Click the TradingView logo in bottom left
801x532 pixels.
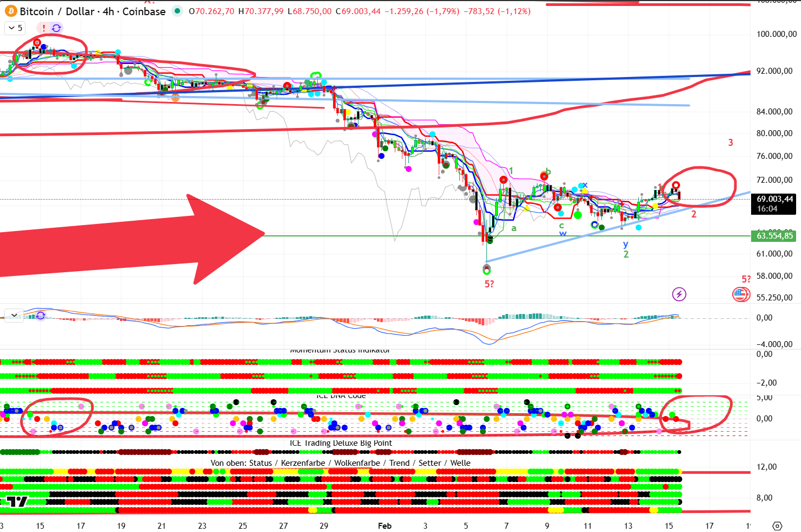[x=17, y=502]
